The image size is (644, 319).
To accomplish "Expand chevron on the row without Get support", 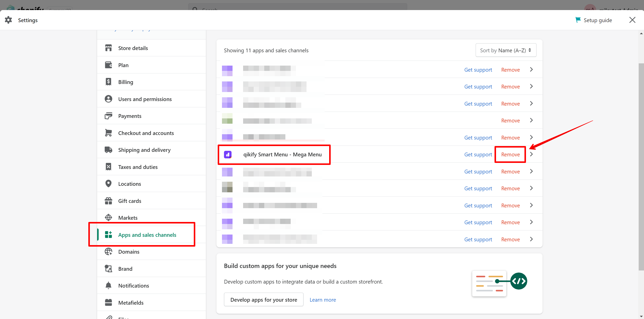I will point(532,120).
